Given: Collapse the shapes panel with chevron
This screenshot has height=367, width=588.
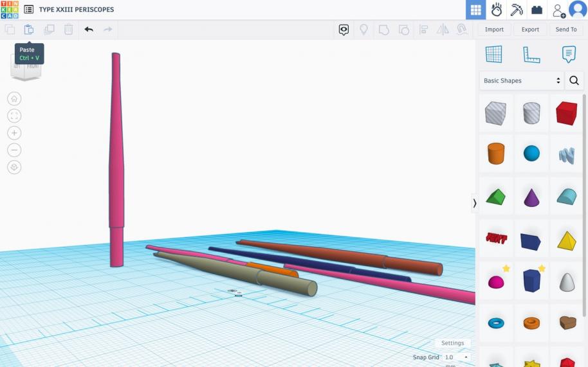Looking at the screenshot, I should click(x=475, y=203).
